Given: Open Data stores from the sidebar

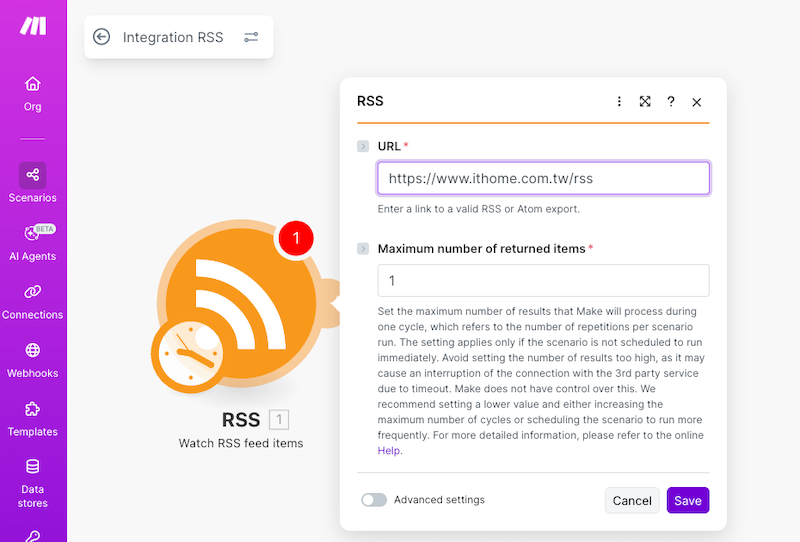Looking at the screenshot, I should [x=33, y=482].
